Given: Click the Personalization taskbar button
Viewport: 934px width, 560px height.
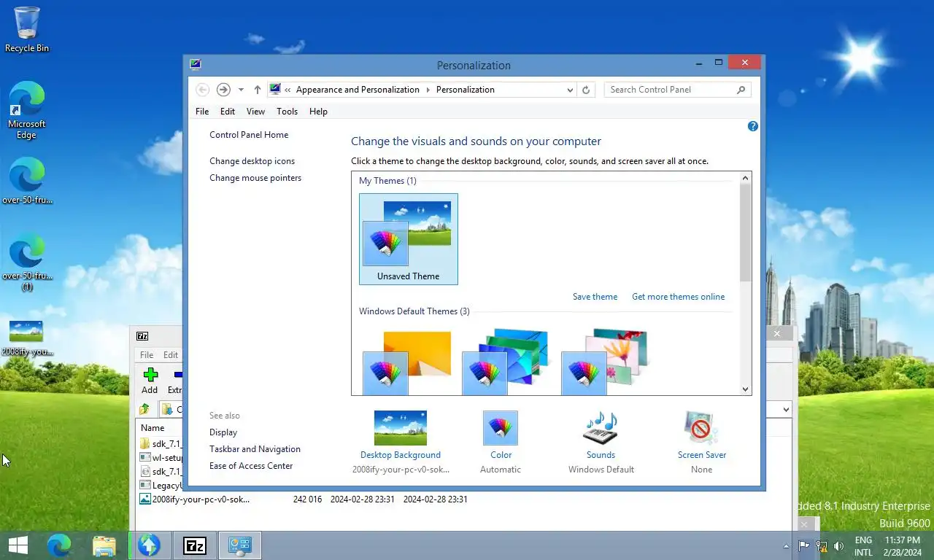Looking at the screenshot, I should click(x=240, y=545).
